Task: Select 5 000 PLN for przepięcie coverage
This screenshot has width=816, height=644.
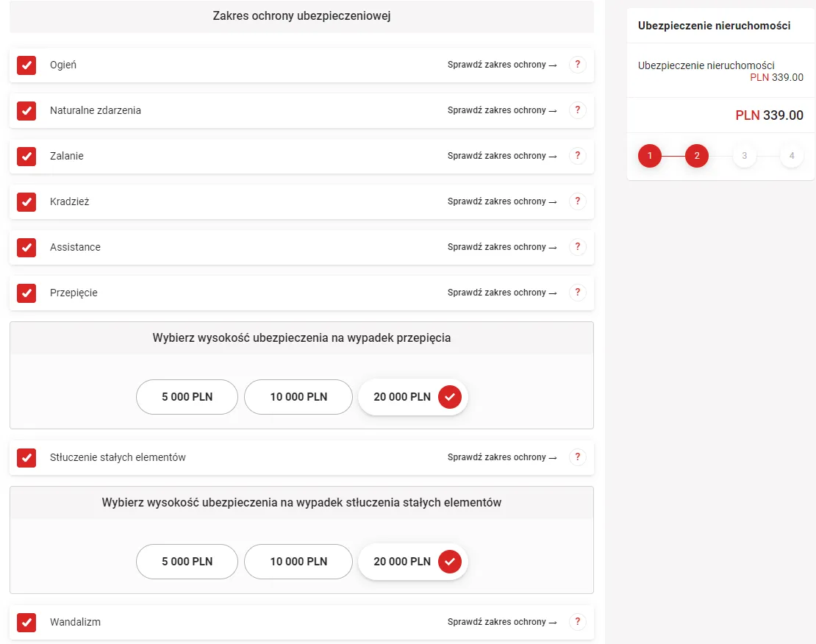Action: (x=187, y=396)
